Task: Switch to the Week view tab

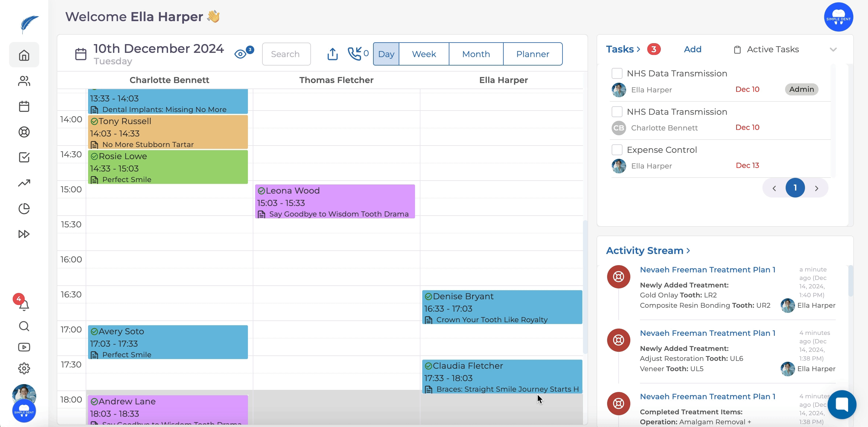Action: click(423, 54)
